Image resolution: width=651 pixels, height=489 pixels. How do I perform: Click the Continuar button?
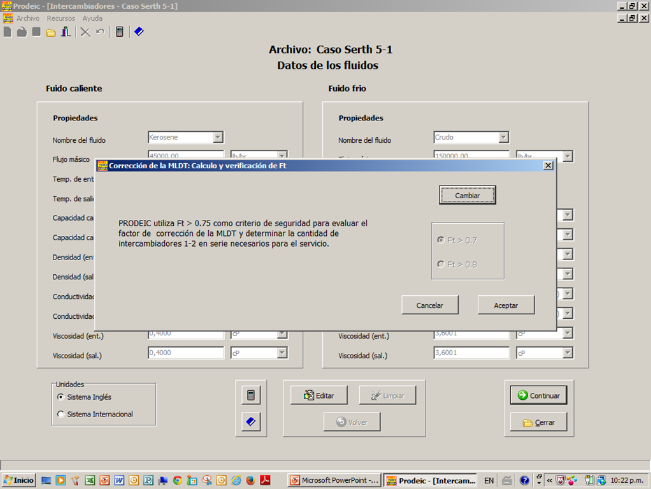tap(538, 395)
